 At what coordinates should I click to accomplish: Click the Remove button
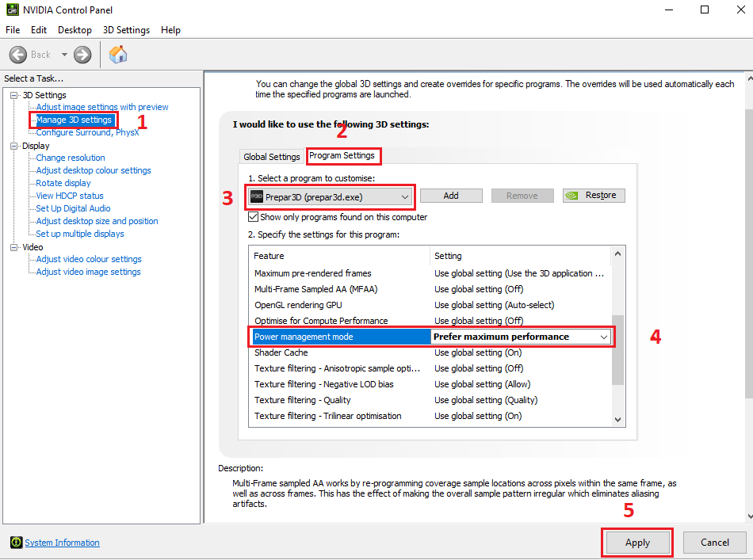(x=522, y=196)
